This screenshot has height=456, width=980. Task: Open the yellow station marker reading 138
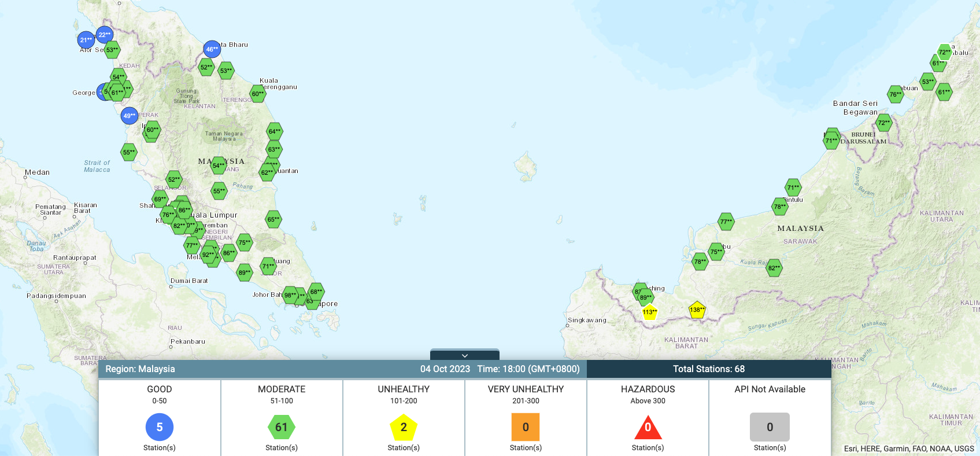click(697, 310)
